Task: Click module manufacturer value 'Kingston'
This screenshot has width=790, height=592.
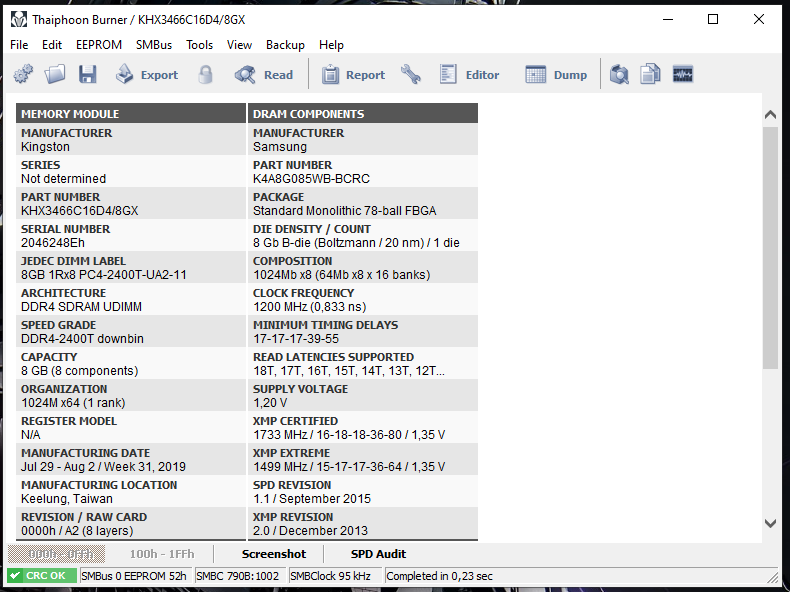Action: [45, 147]
